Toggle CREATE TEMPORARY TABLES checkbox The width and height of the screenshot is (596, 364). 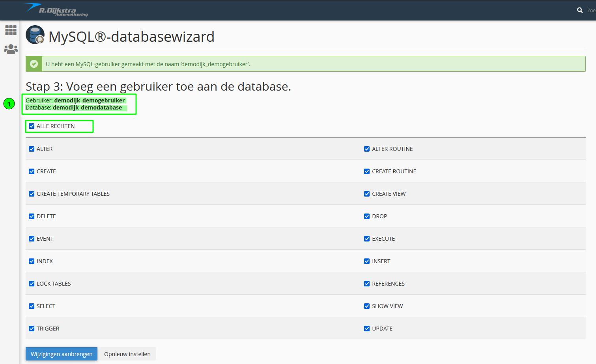click(x=32, y=194)
